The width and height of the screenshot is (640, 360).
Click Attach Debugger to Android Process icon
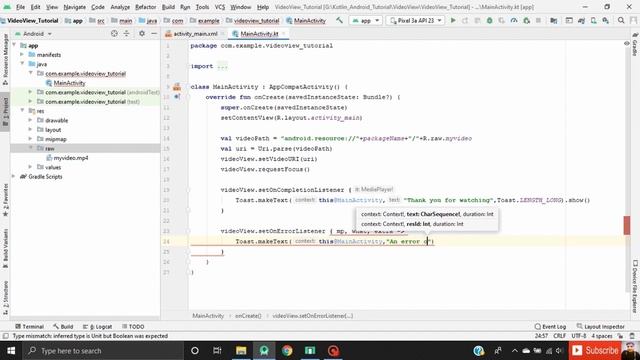click(x=526, y=20)
